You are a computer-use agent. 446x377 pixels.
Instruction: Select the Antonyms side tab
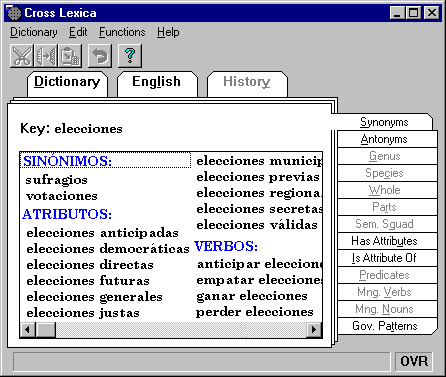pos(387,139)
